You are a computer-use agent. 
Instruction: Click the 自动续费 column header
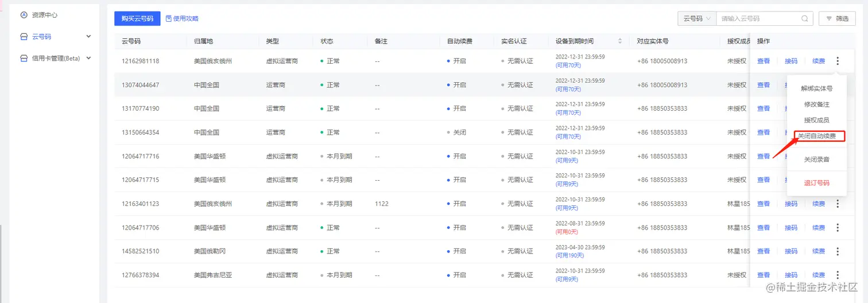[x=460, y=41]
